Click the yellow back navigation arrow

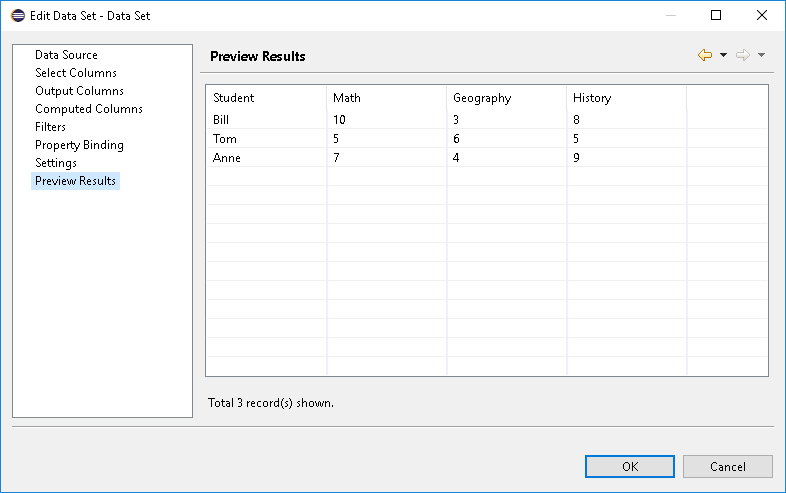(x=705, y=55)
